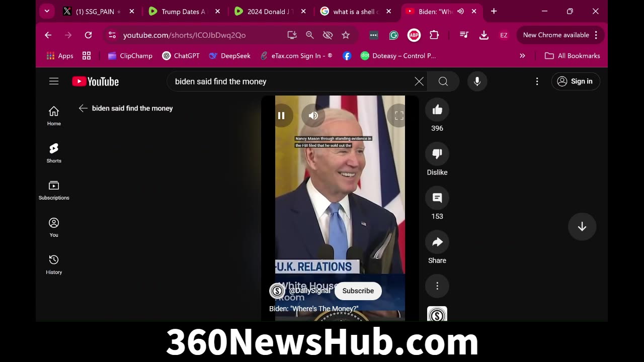This screenshot has width=644, height=362.
Task: Go to YouTube home via logo
Action: 96,81
